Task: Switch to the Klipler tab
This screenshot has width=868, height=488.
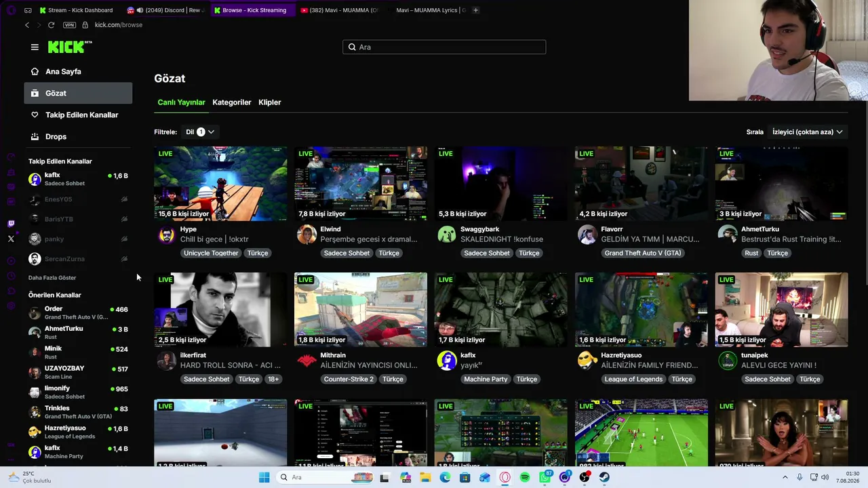Action: (270, 102)
